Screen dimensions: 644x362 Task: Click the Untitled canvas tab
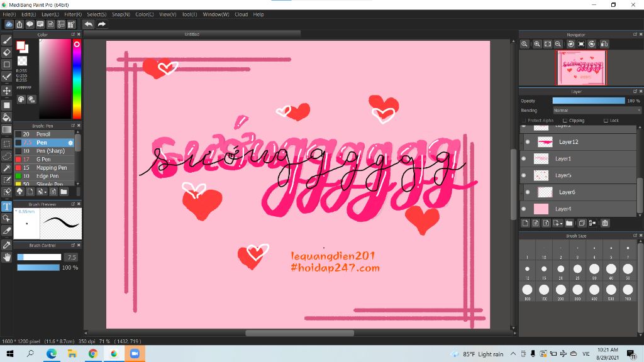click(x=192, y=34)
